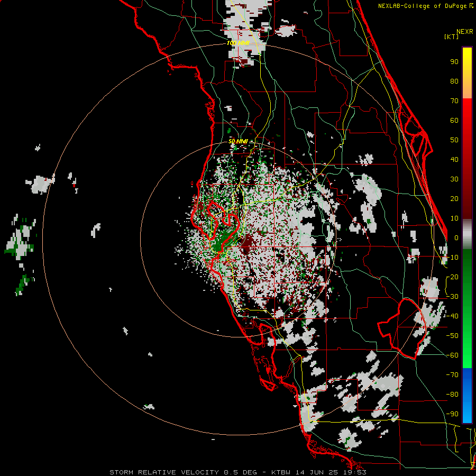Click the 0 value on the velocity scale

pos(456,237)
